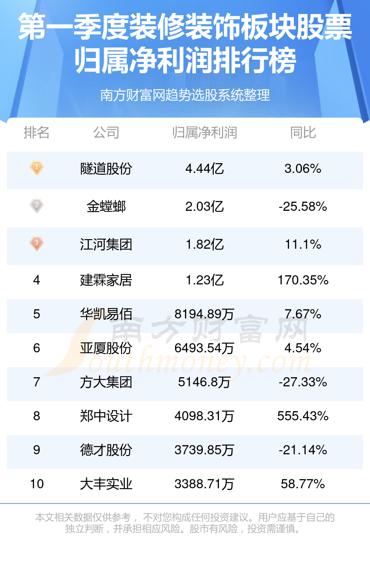Select the 公司 column header
This screenshot has width=370, height=588.
pyautogui.click(x=106, y=132)
